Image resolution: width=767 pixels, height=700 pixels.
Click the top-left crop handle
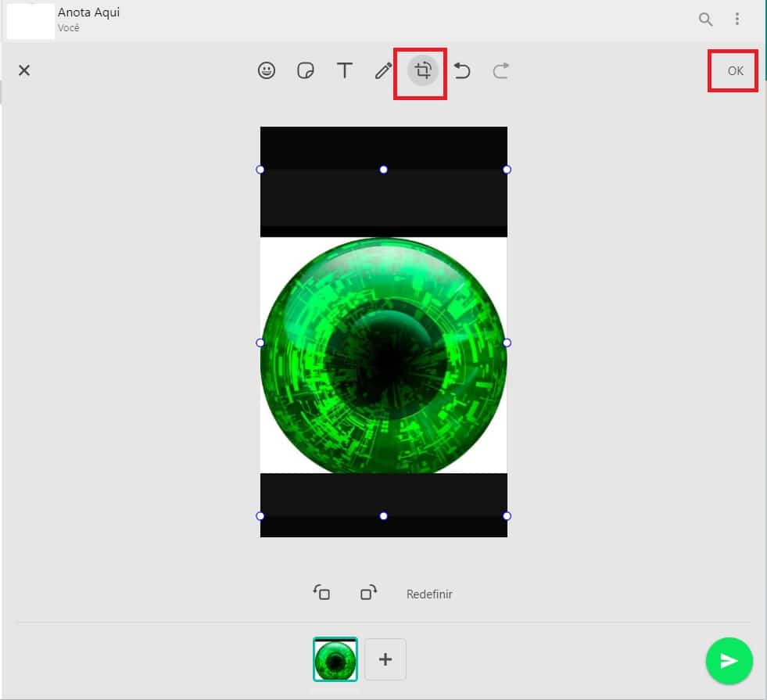click(260, 169)
